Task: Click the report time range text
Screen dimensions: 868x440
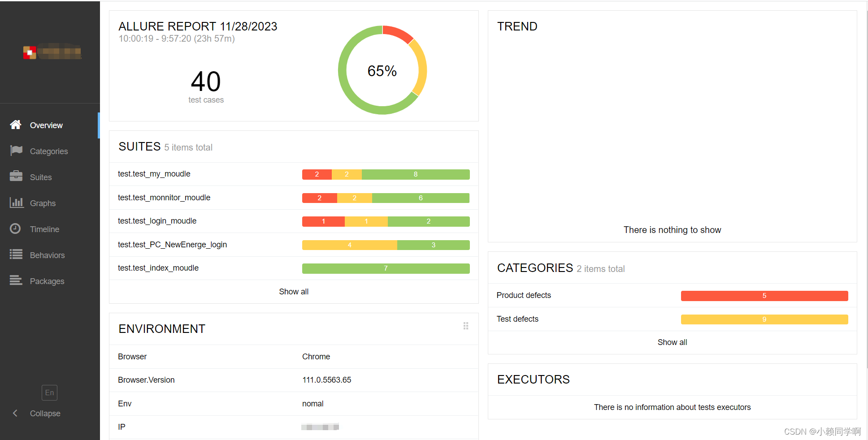Action: (177, 39)
